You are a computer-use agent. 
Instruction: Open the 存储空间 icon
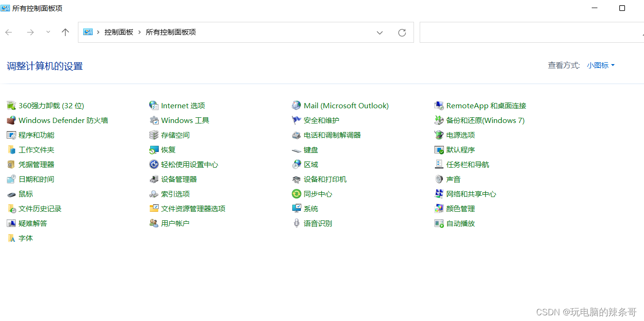coord(154,135)
